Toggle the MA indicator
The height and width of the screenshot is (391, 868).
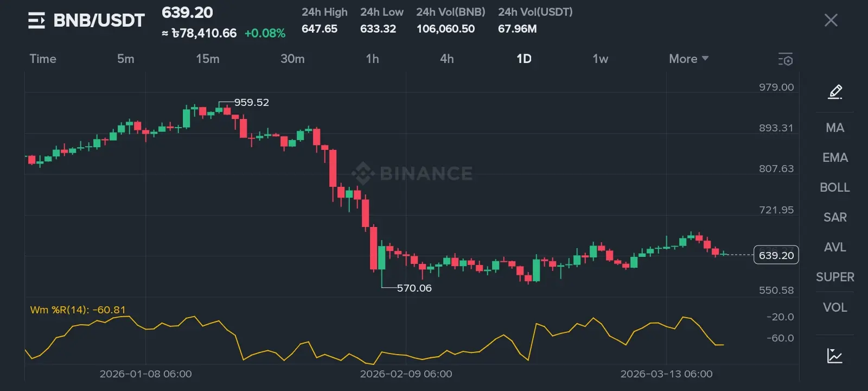tap(835, 128)
